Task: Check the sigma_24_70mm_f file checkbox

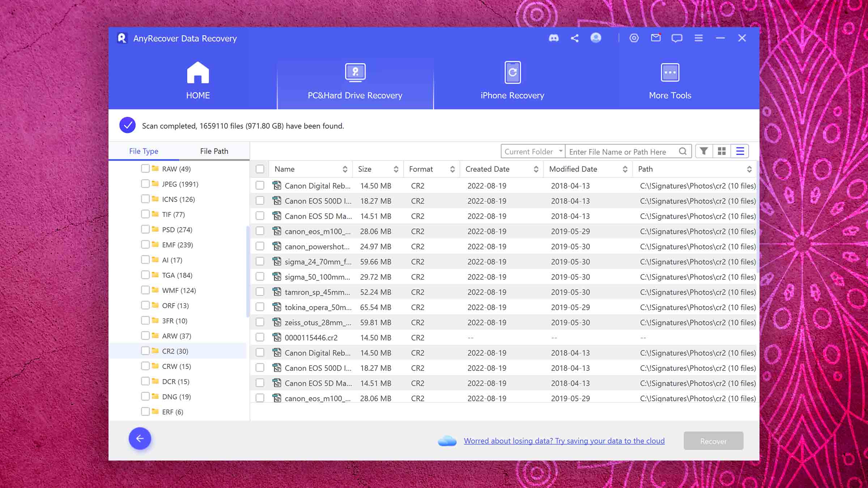Action: (260, 261)
